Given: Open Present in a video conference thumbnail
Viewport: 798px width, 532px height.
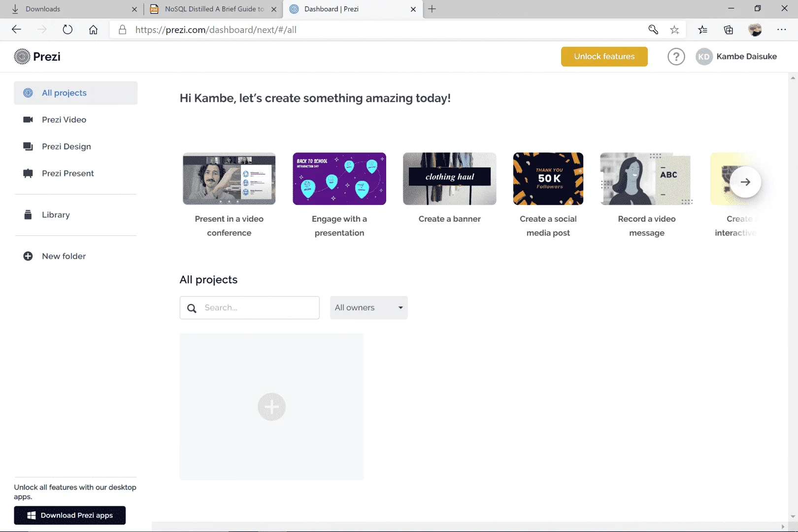Looking at the screenshot, I should click(229, 179).
